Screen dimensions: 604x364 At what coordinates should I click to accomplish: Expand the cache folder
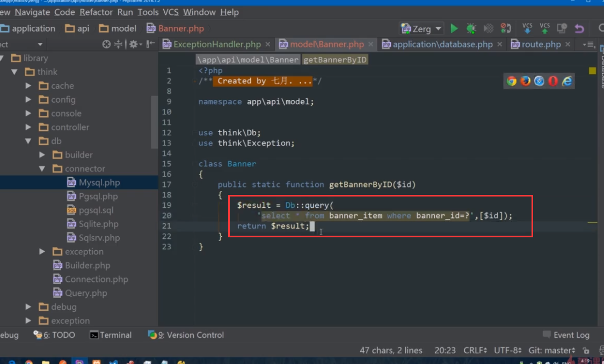pos(28,85)
